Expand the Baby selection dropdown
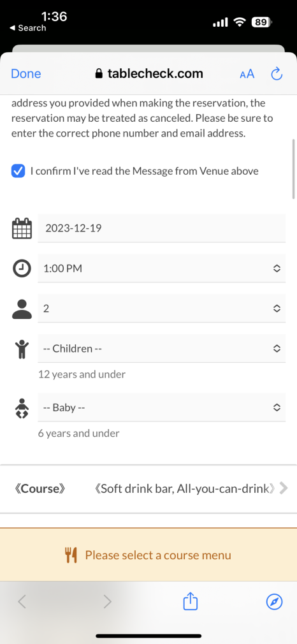 [x=161, y=407]
